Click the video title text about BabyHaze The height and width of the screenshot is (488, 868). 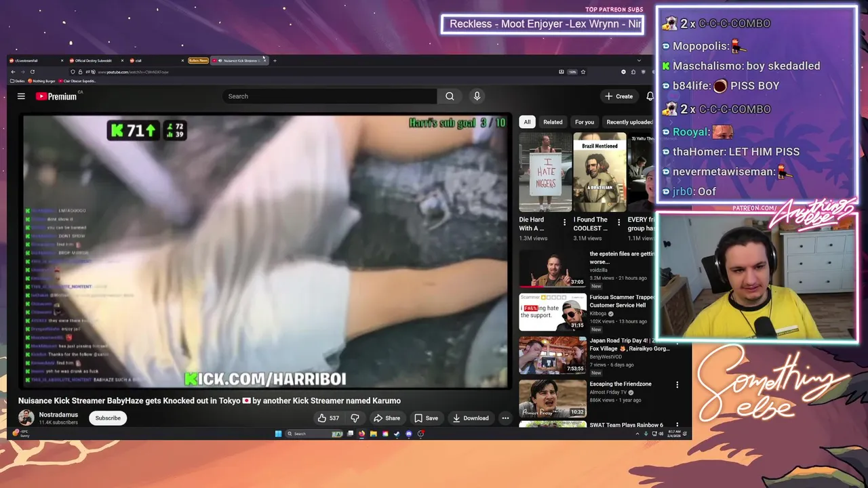210,401
